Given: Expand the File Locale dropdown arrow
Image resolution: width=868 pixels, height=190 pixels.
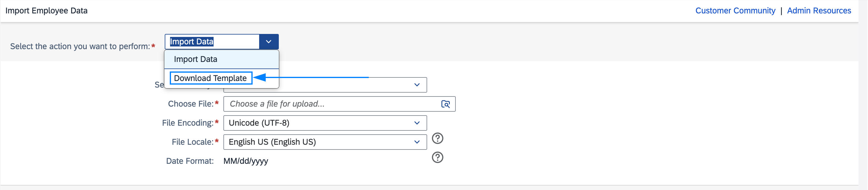Looking at the screenshot, I should pos(417,142).
